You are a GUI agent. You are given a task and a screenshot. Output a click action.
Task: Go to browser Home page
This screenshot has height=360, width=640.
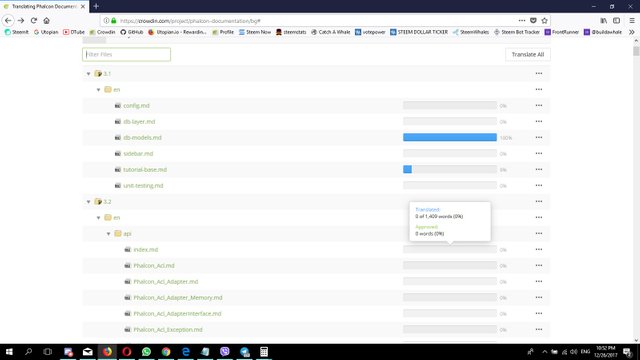coord(47,20)
